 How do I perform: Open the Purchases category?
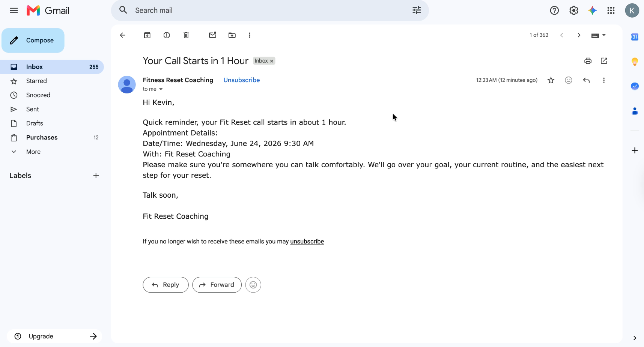(52, 138)
